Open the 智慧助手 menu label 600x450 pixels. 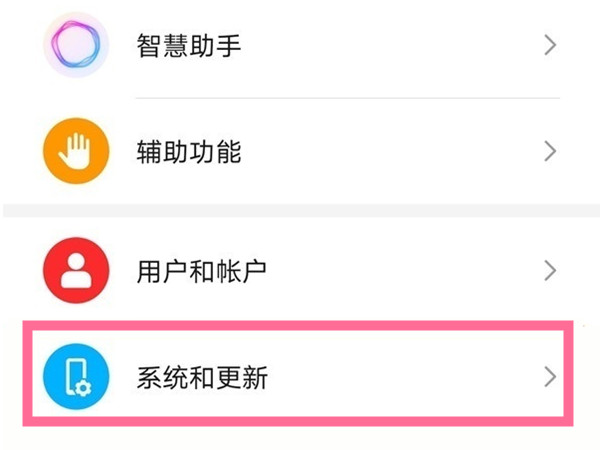(188, 45)
